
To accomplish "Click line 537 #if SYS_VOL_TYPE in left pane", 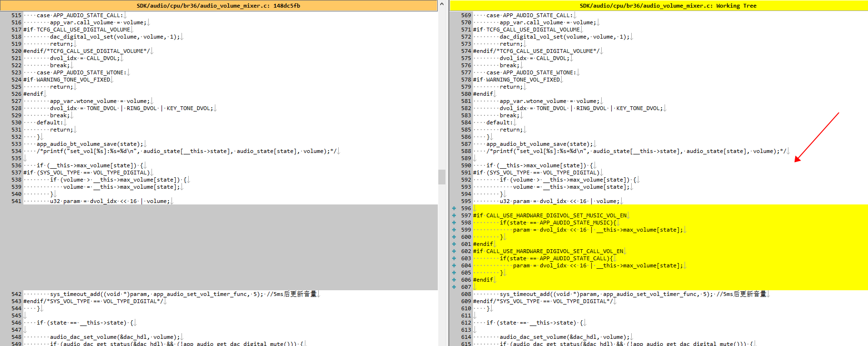I will pyautogui.click(x=87, y=173).
